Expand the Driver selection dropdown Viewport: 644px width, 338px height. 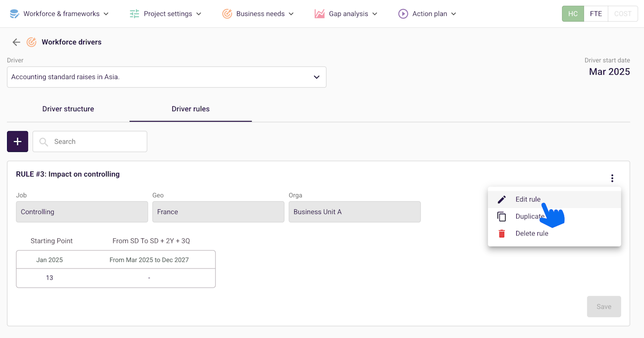(x=316, y=77)
